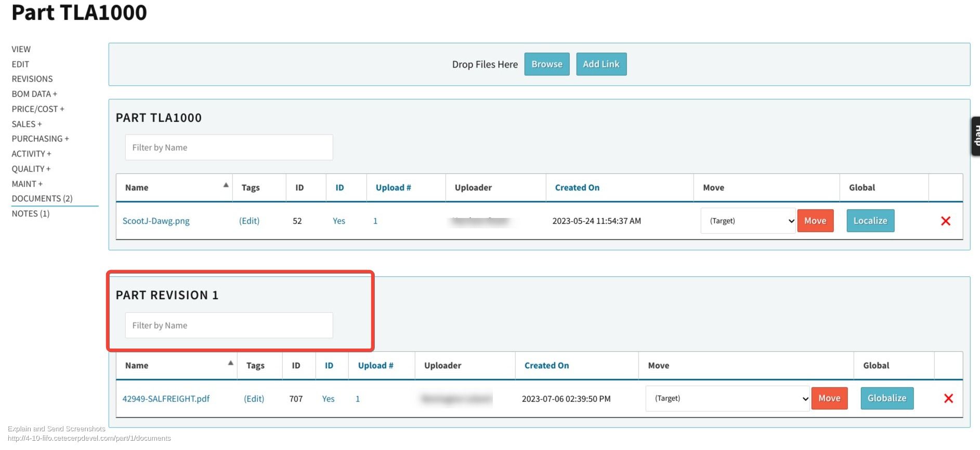The height and width of the screenshot is (450, 980).
Task: Click the Browse button to upload files
Action: (x=546, y=64)
